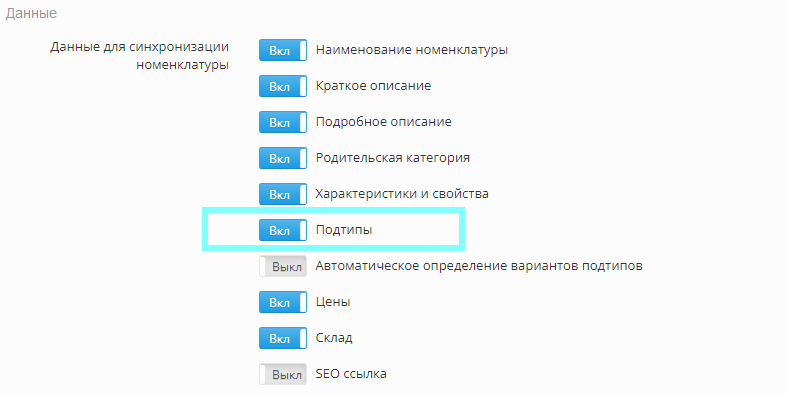Click the Подтипы label text
This screenshot has height=394, width=787.
pyautogui.click(x=344, y=230)
